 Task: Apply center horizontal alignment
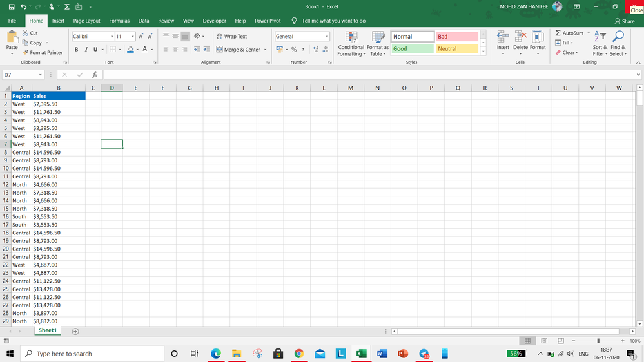tap(175, 49)
